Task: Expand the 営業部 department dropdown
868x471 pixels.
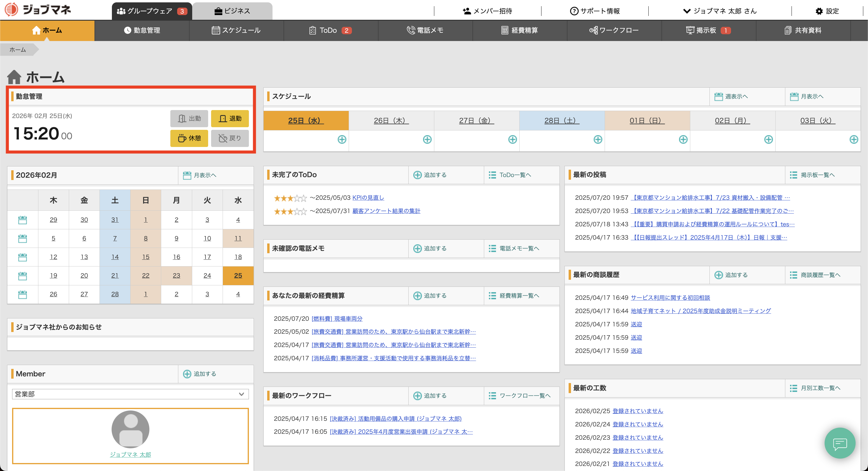Action: (130, 394)
